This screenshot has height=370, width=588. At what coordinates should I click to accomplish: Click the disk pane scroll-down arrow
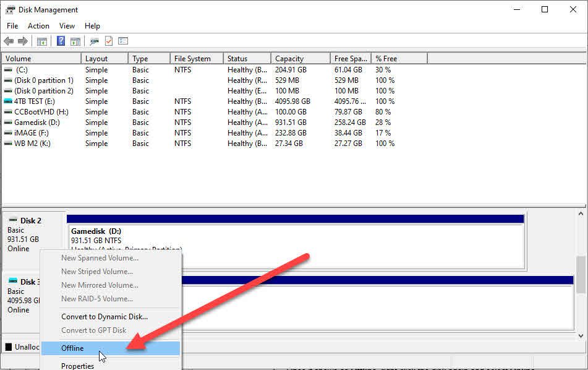click(581, 336)
